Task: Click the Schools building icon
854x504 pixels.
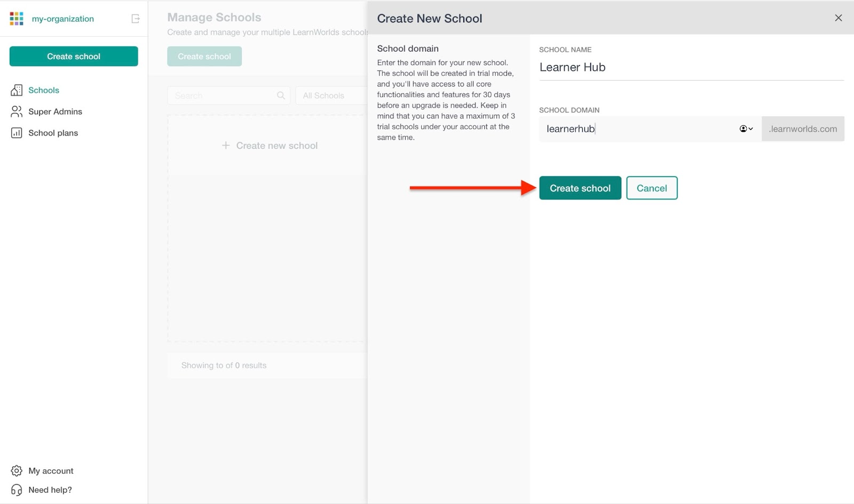Action: pos(17,90)
